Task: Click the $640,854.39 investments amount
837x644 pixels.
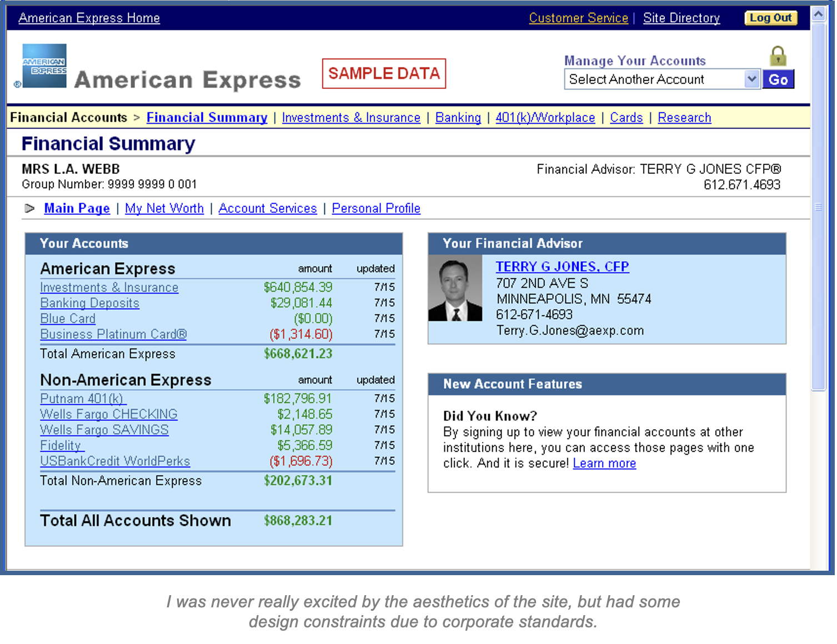Action: point(298,288)
